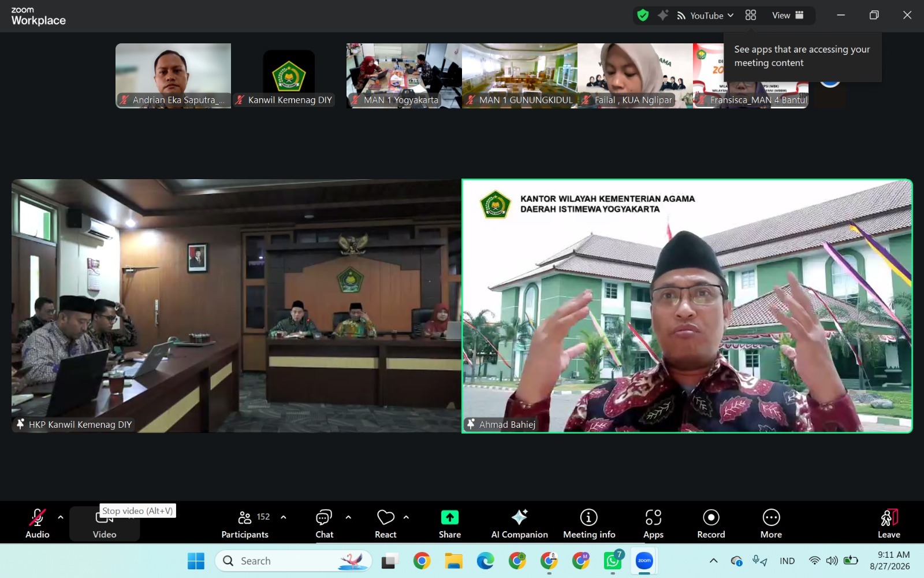This screenshot has width=924, height=578.
Task: Open IND language input switcher
Action: tap(787, 561)
